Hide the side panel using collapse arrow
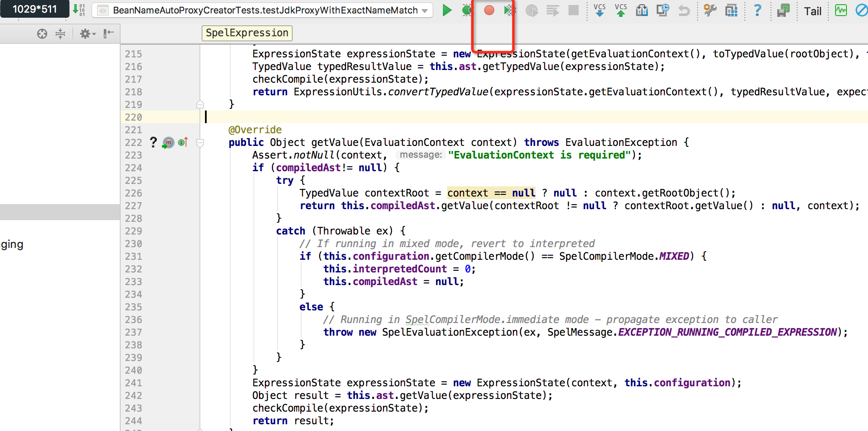This screenshot has width=868, height=431. point(109,34)
